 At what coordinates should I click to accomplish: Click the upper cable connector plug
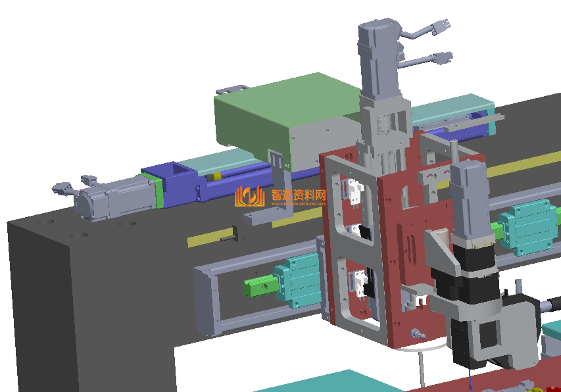439,28
